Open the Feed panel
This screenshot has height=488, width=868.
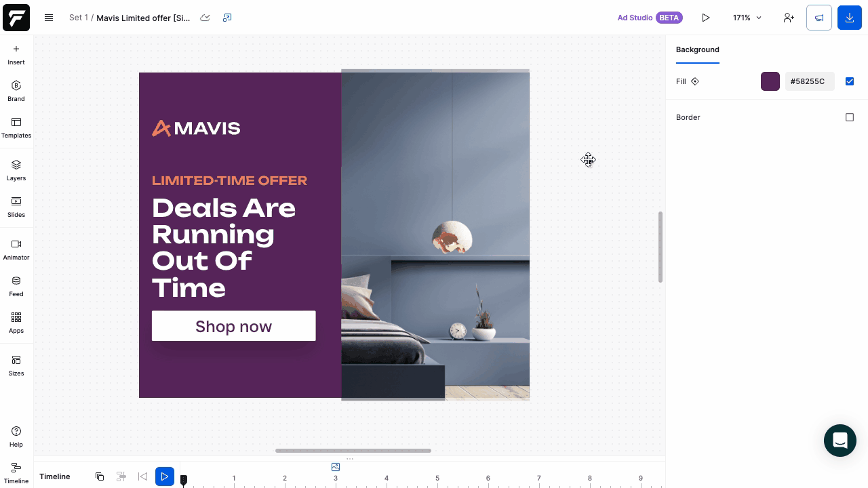click(x=16, y=286)
